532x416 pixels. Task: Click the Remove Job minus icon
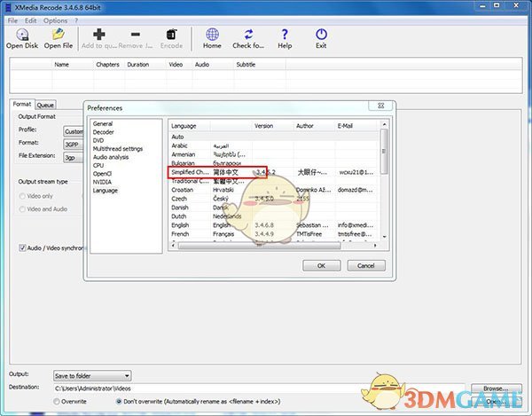[x=136, y=35]
